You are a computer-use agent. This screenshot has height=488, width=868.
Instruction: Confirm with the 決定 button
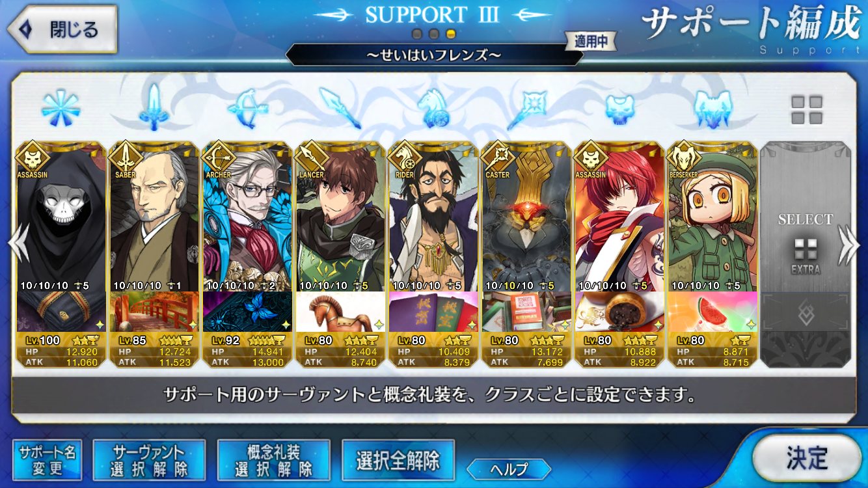(806, 458)
